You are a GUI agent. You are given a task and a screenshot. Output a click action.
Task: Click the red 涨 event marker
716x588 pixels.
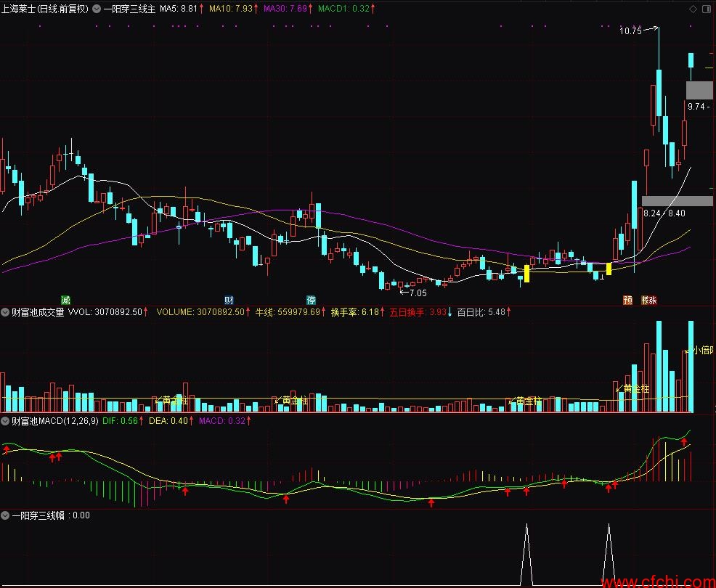[x=653, y=300]
